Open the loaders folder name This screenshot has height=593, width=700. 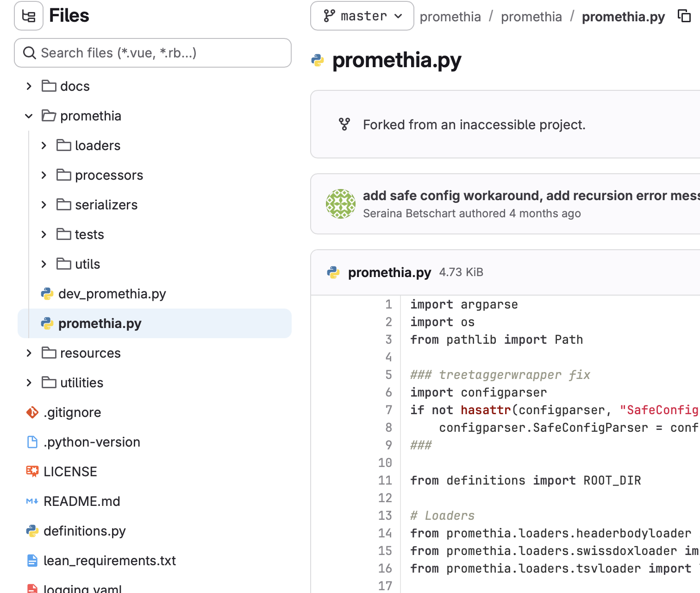point(98,145)
